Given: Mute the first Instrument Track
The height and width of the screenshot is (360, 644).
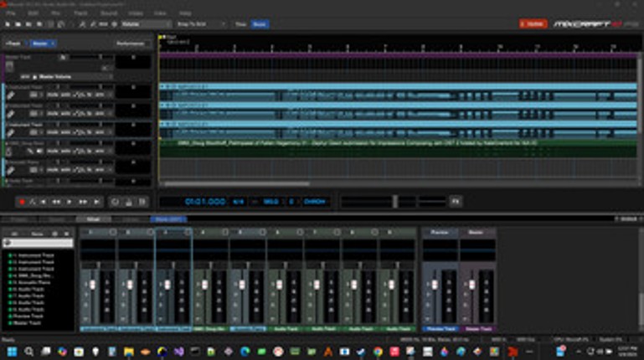Looking at the screenshot, I should pos(51,95).
